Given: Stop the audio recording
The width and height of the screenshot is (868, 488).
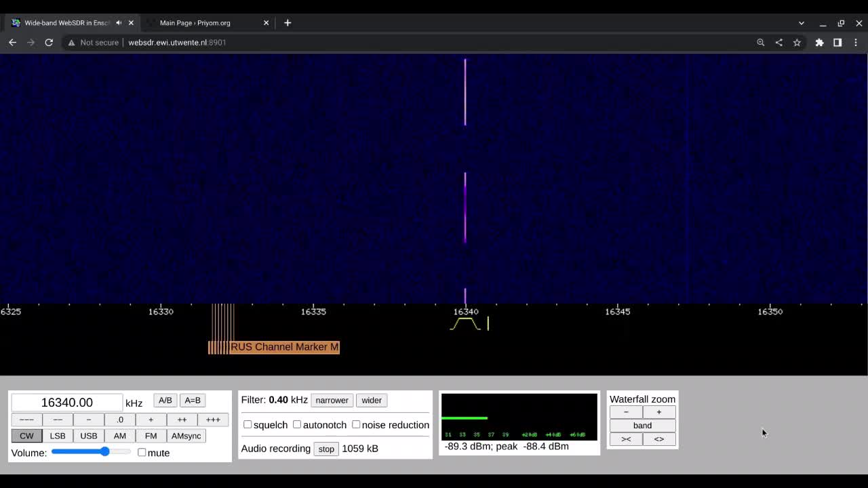Looking at the screenshot, I should pyautogui.click(x=326, y=449).
